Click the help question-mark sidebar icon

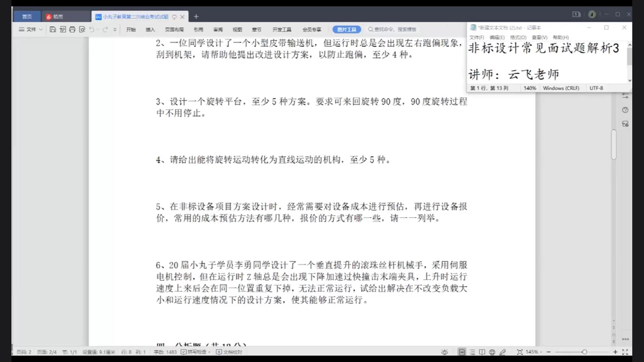tap(625, 110)
